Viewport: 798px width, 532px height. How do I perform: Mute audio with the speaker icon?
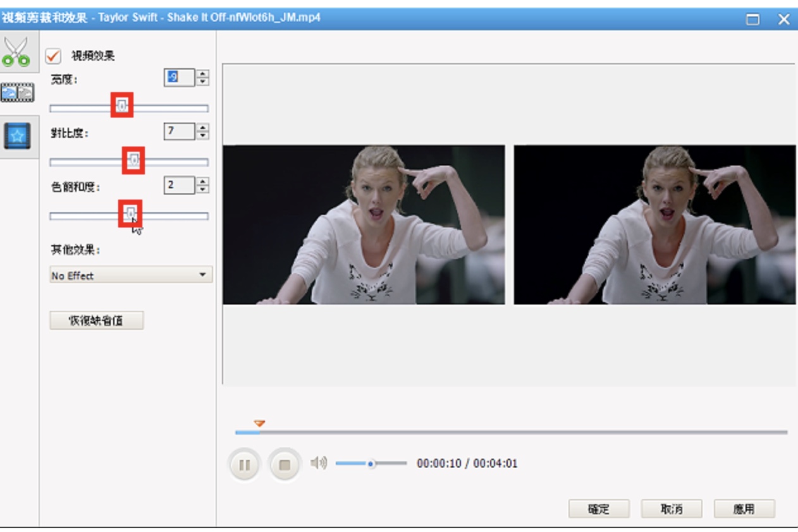319,463
